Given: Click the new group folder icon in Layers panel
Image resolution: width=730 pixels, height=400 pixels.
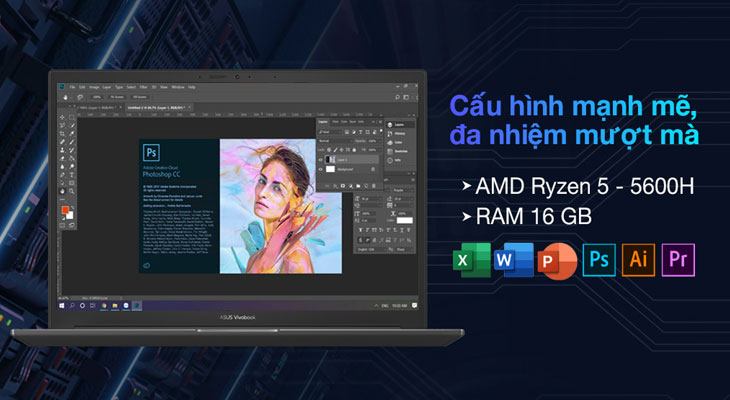Looking at the screenshot, I should [358, 186].
